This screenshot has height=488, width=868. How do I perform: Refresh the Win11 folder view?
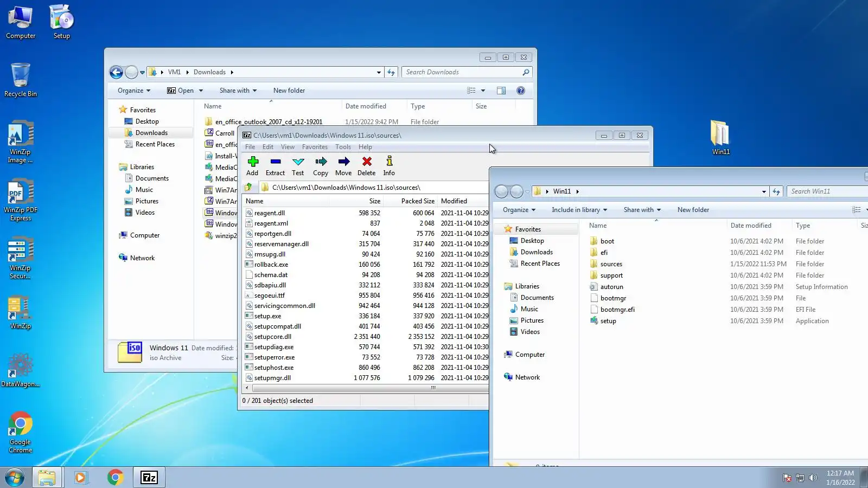(776, 191)
